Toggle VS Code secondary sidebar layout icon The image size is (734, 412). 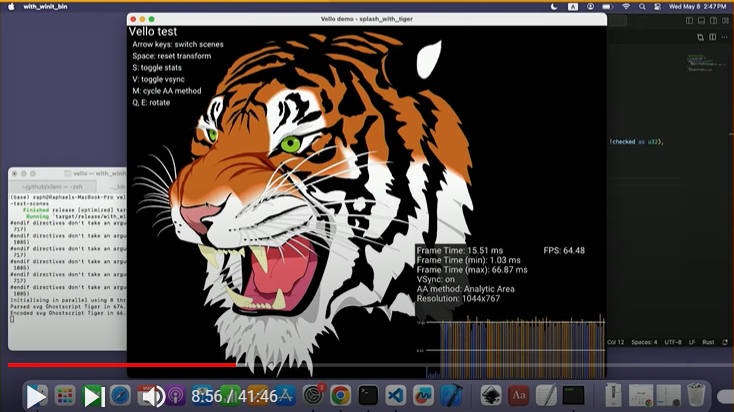pos(713,21)
